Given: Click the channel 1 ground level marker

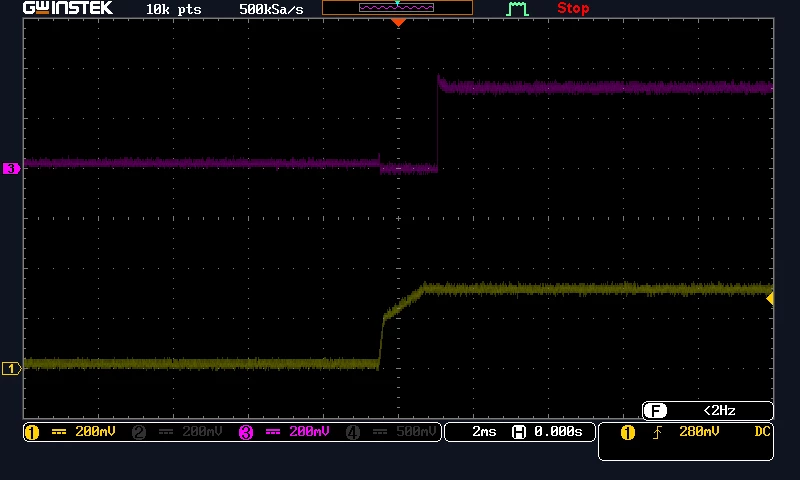Looking at the screenshot, I should click(x=11, y=368).
